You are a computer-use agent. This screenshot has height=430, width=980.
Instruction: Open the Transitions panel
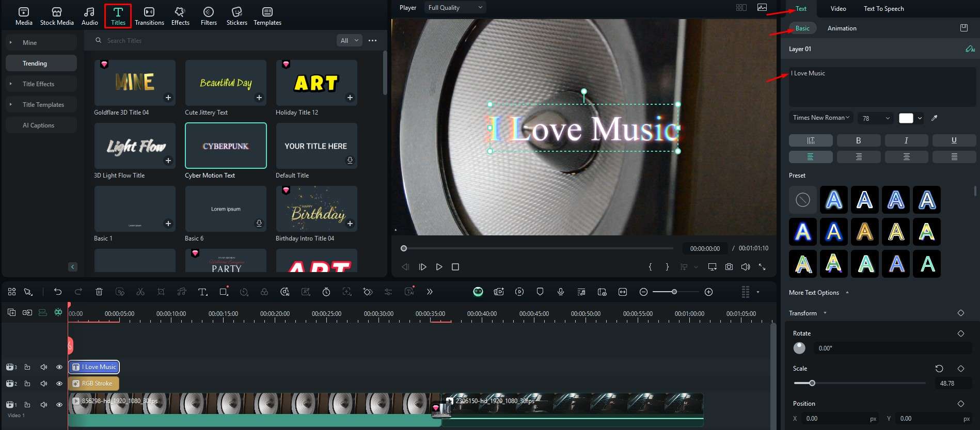[149, 16]
